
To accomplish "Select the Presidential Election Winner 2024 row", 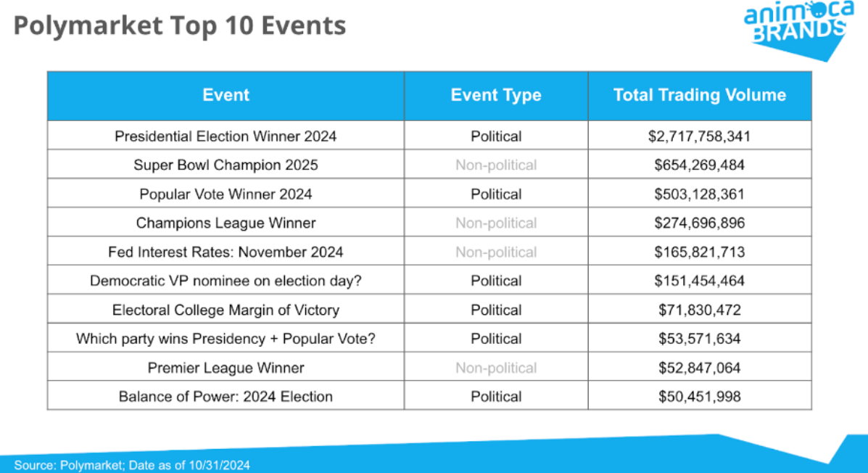I will click(x=226, y=136).
